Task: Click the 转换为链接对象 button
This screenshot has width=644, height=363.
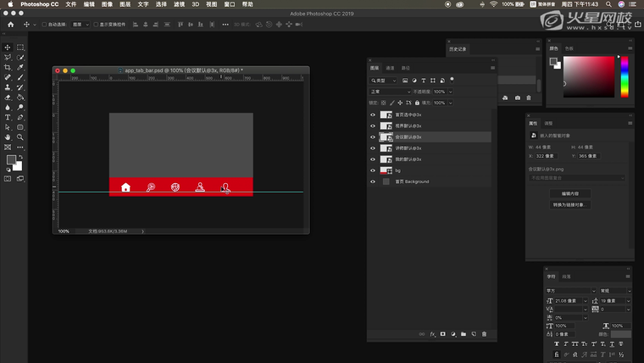Action: tap(570, 204)
